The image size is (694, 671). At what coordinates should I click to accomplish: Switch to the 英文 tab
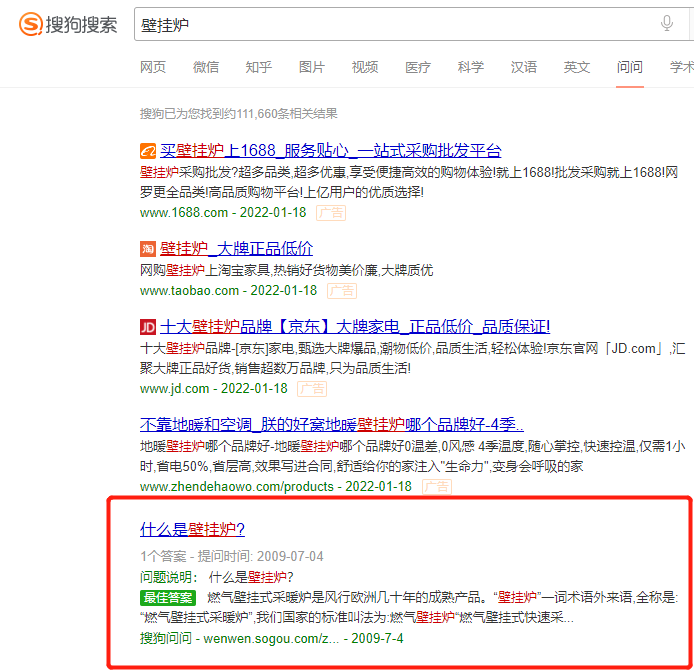[x=577, y=67]
